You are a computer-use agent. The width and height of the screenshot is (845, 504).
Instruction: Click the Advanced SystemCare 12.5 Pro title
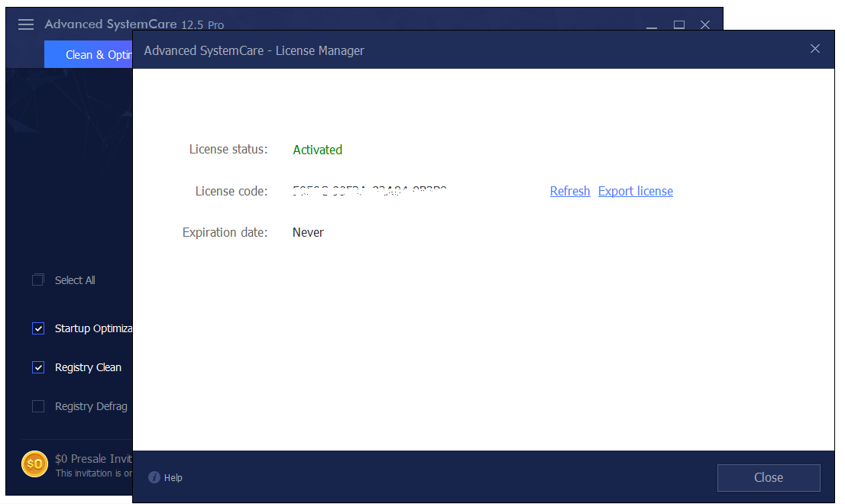[134, 24]
